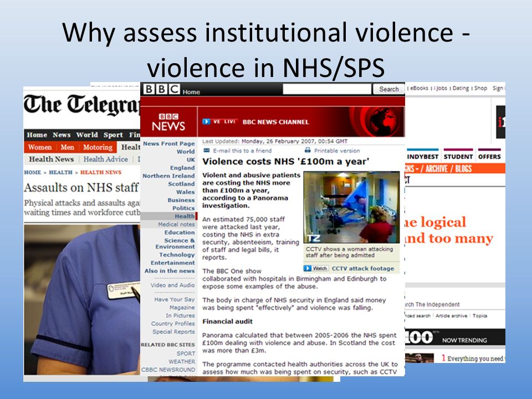Select highlighted Health in BBC sidebar
Screen dimensions: 532x399
(x=185, y=216)
